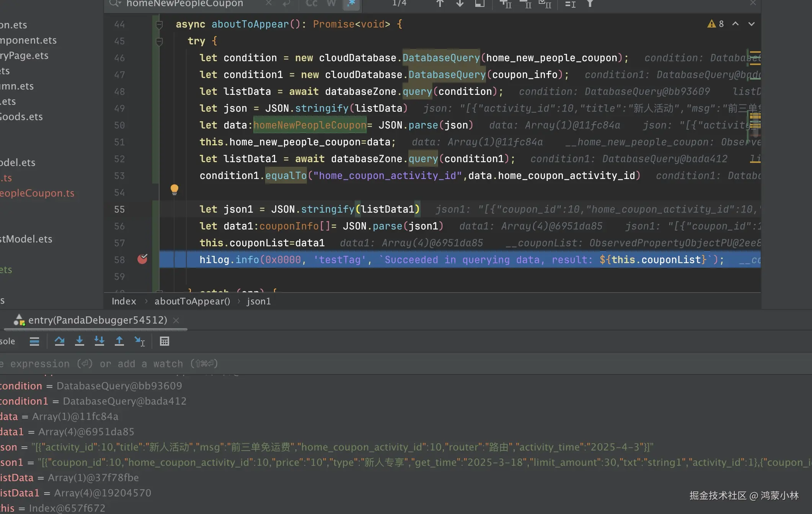This screenshot has height=514, width=812.
Task: Click the Step Into debugger icon
Action: [x=79, y=341]
